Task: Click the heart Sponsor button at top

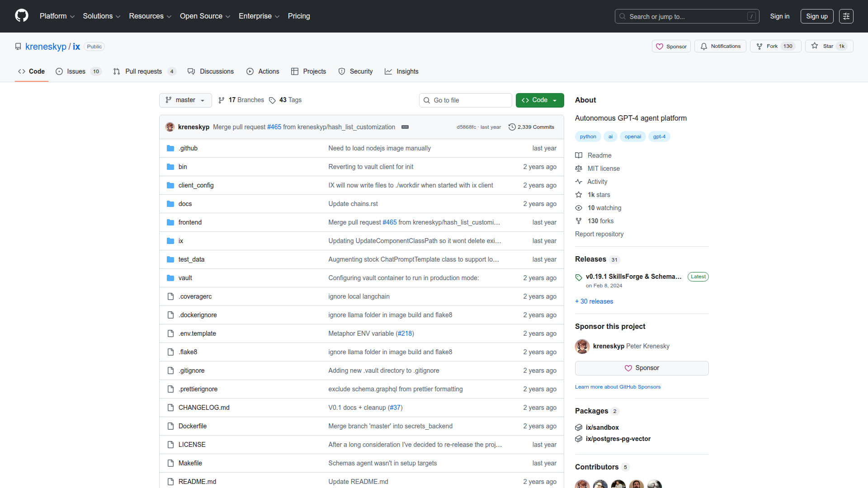Action: click(671, 46)
